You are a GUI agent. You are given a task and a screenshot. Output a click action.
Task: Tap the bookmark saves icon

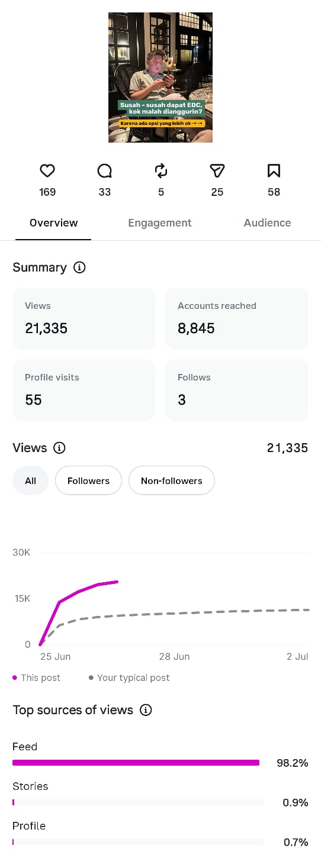[274, 171]
